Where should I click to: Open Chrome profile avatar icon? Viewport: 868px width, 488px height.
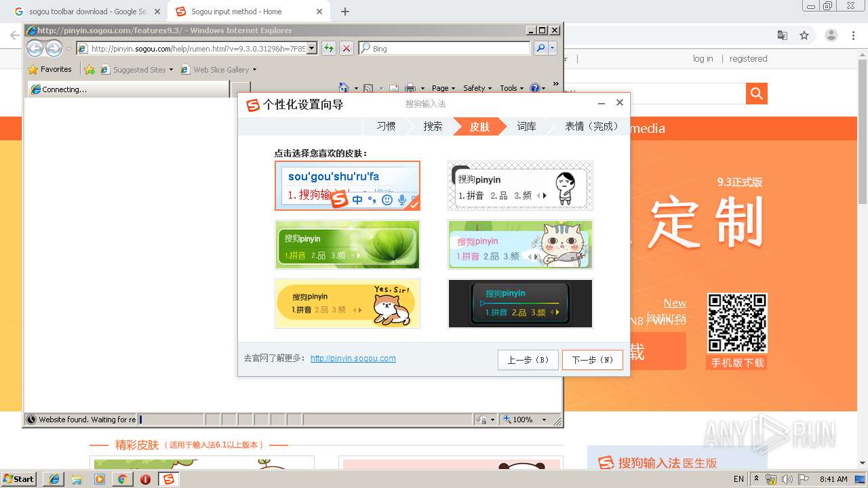pyautogui.click(x=831, y=35)
